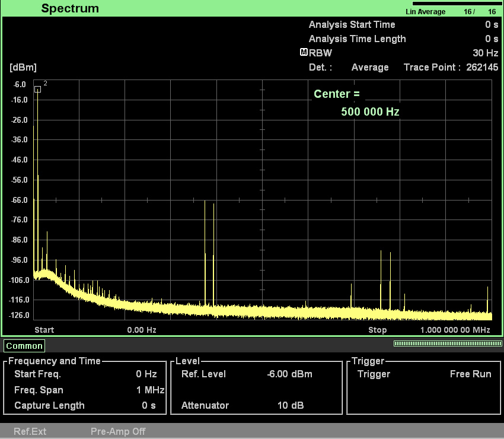Click the 500 000 Hz center value
This screenshot has width=504, height=439.
point(370,112)
